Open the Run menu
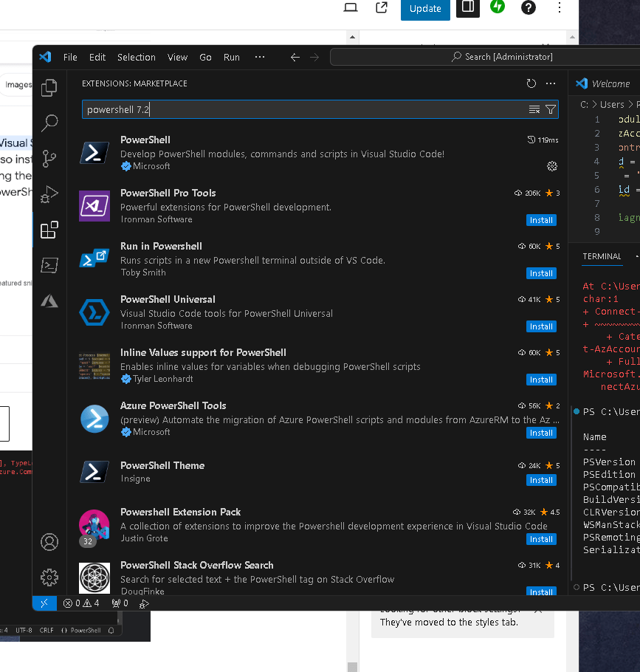640x672 pixels. pos(231,58)
